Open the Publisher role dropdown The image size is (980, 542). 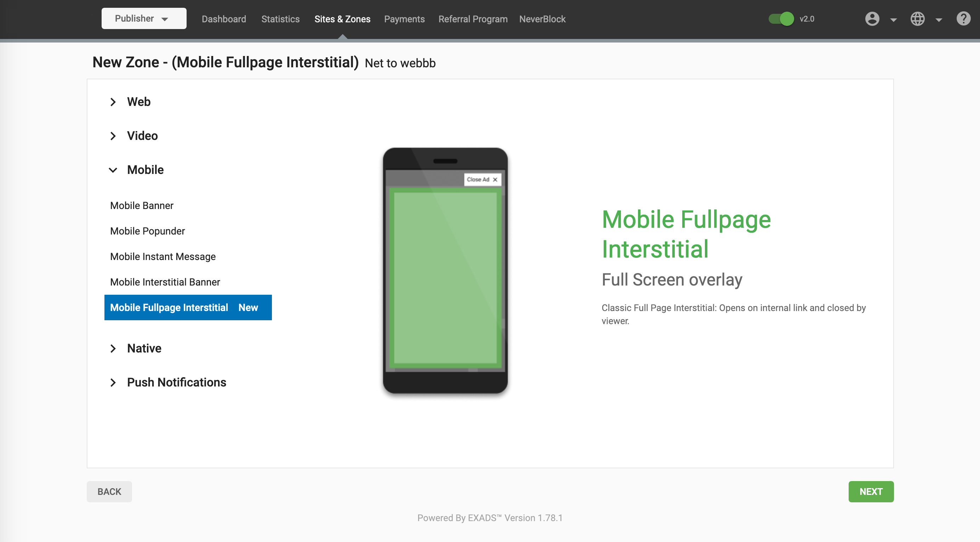143,19
